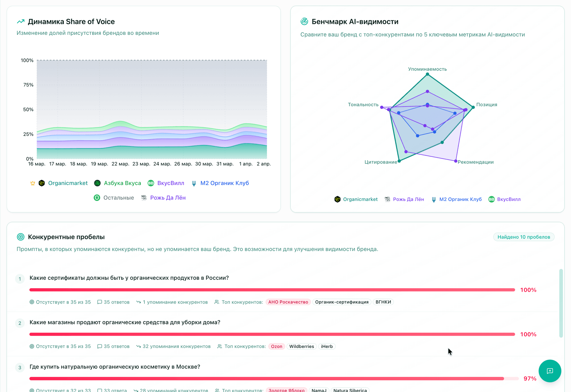Click the competitive gaps list scrollbar
This screenshot has width=571, height=392.
pyautogui.click(x=561, y=303)
